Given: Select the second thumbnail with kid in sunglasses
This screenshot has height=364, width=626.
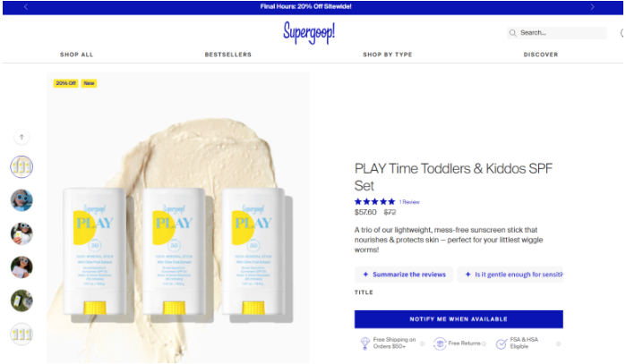Looking at the screenshot, I should pyautogui.click(x=21, y=200).
